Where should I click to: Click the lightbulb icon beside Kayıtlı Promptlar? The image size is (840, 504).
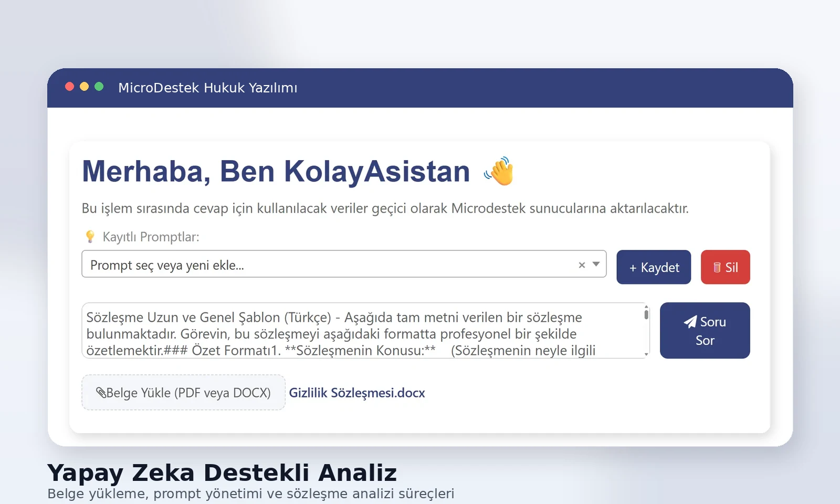click(x=90, y=236)
